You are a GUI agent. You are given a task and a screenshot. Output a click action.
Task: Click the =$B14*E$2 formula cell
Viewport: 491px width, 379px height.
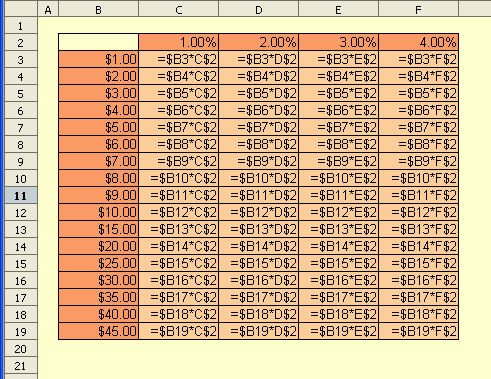tap(339, 246)
